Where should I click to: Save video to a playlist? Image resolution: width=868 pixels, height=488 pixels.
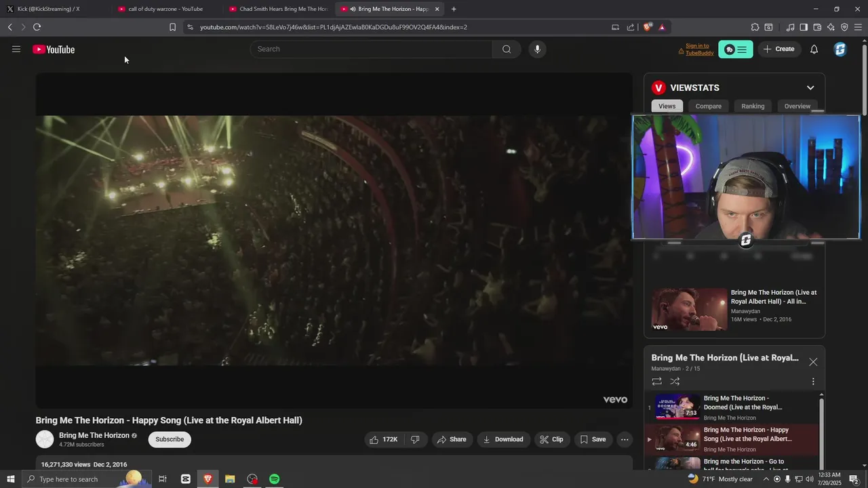(593, 439)
